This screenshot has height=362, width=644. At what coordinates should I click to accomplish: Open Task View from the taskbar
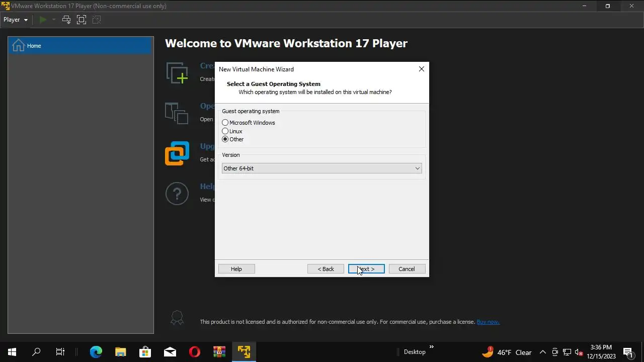coord(60,352)
